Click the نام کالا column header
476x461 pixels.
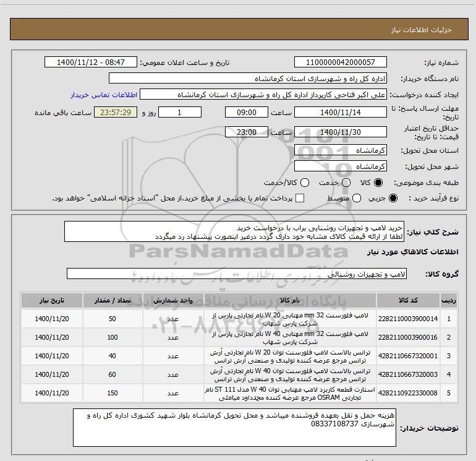(x=290, y=301)
